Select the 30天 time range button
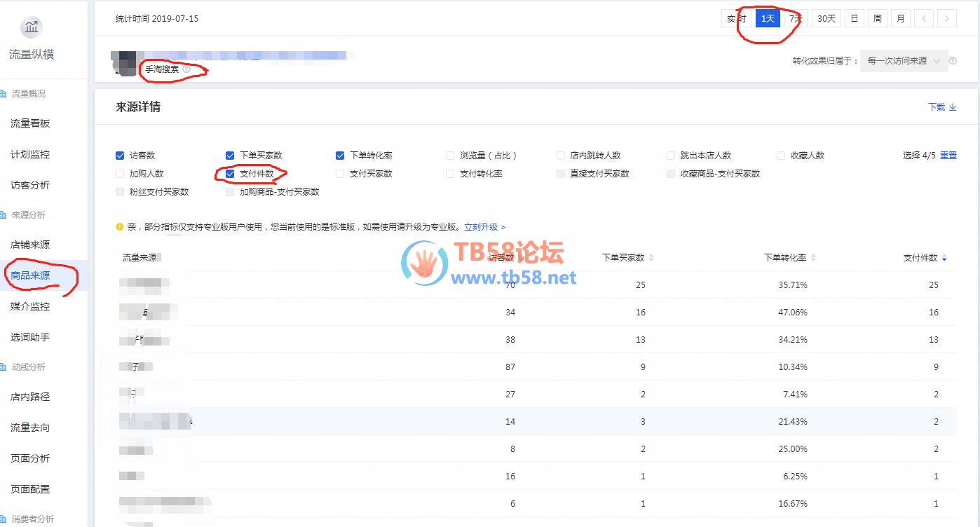This screenshot has width=980, height=527. click(826, 19)
